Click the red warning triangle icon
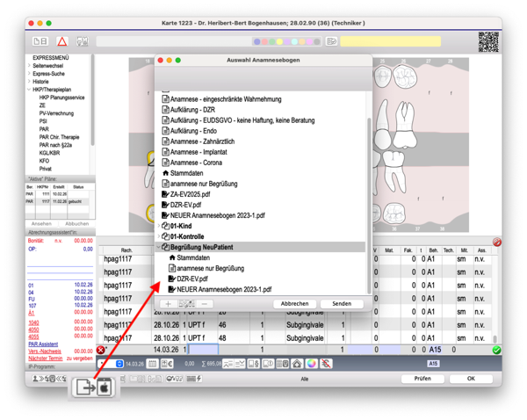 (x=61, y=41)
